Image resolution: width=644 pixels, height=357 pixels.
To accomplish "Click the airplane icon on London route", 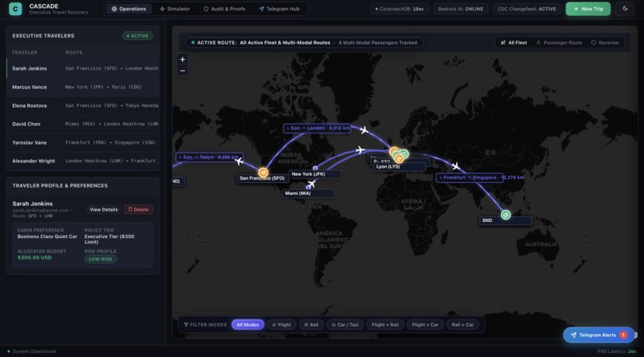I will tap(364, 130).
